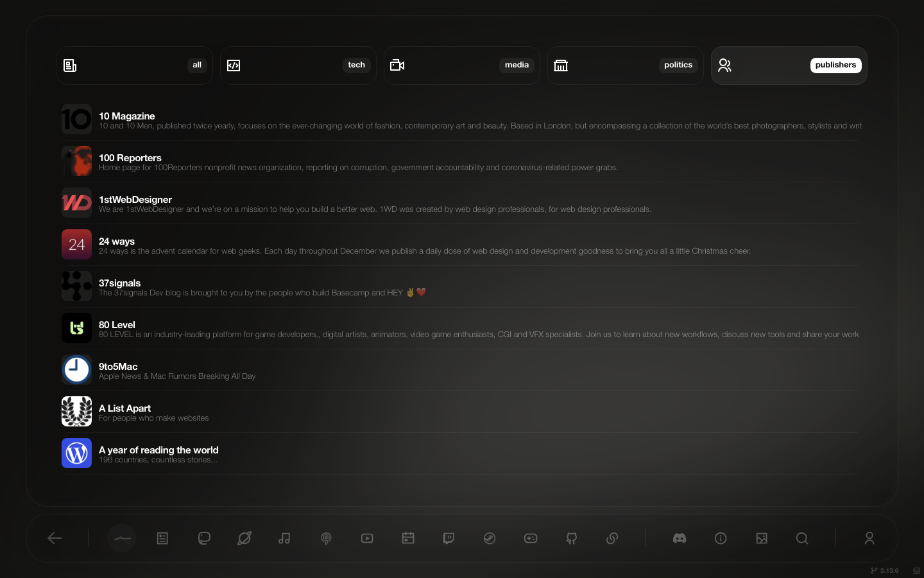The width and height of the screenshot is (924, 578).
Task: Open the GitHub icon
Action: (x=572, y=538)
